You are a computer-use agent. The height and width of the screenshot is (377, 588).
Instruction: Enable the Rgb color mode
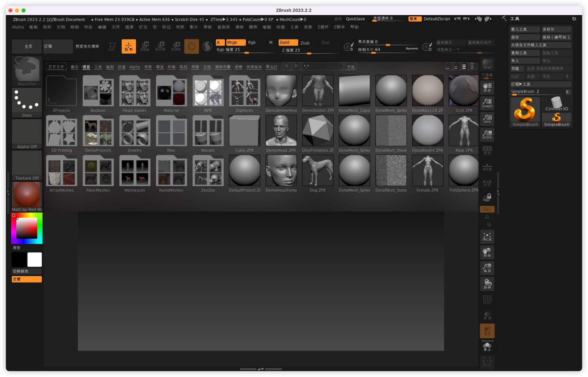click(252, 43)
